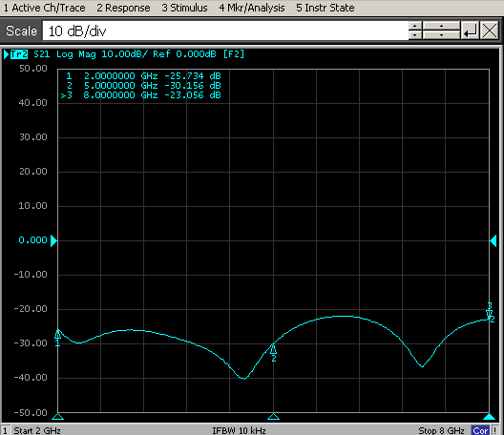Click the 50.00 top y-axis label
Screen dimensions: 504x435
pyautogui.click(x=33, y=69)
